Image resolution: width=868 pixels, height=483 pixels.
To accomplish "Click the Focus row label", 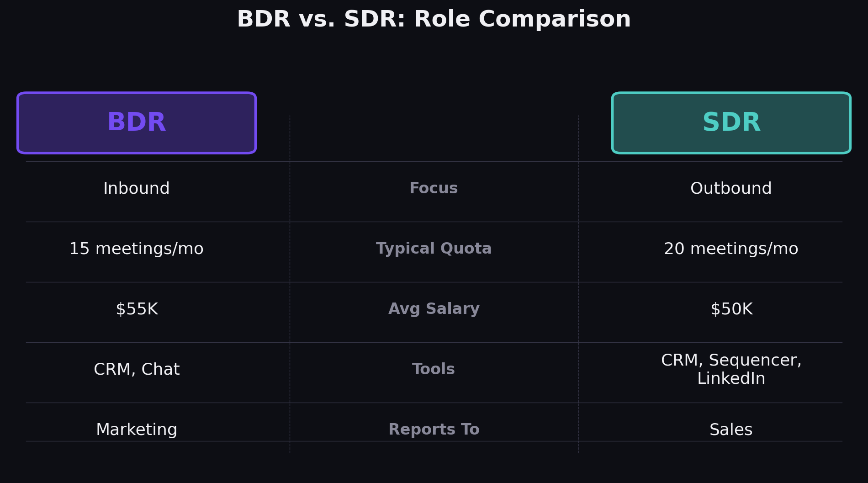I will (x=433, y=188).
